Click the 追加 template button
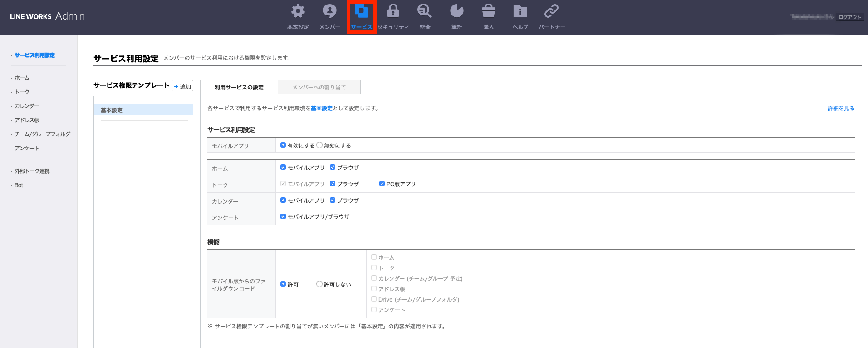This screenshot has height=348, width=868. click(x=182, y=86)
